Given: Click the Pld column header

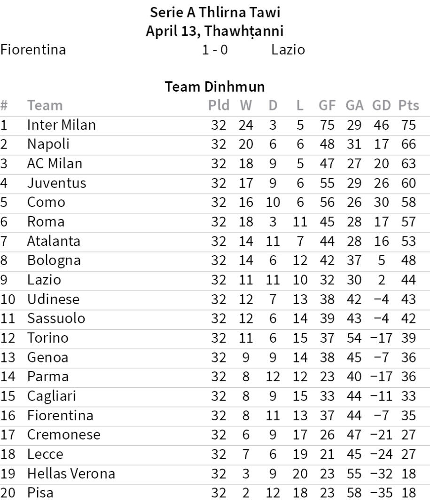Looking at the screenshot, I should [x=219, y=105].
